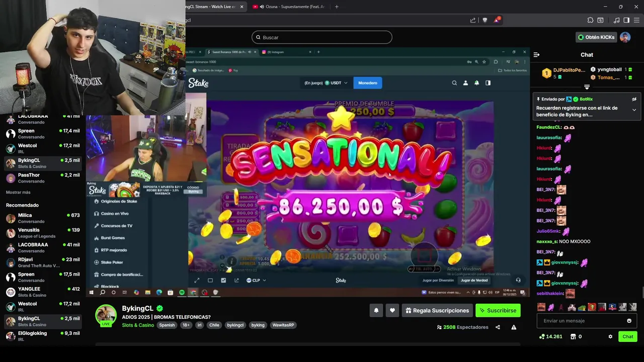Open RDjavi Grand Theft Auto channel
The height and width of the screenshot is (362, 644).
pos(43,262)
